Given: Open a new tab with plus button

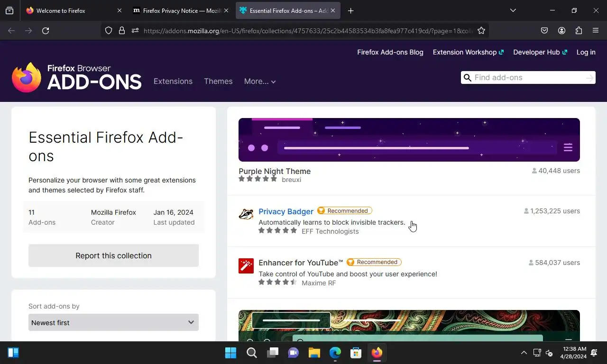Looking at the screenshot, I should pos(350,10).
